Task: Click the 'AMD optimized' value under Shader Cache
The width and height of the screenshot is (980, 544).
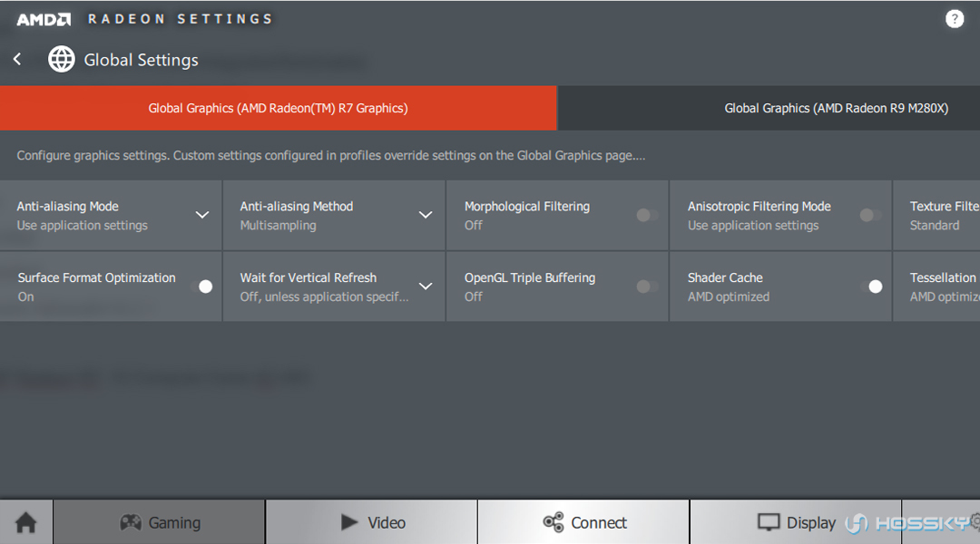Action: (729, 296)
